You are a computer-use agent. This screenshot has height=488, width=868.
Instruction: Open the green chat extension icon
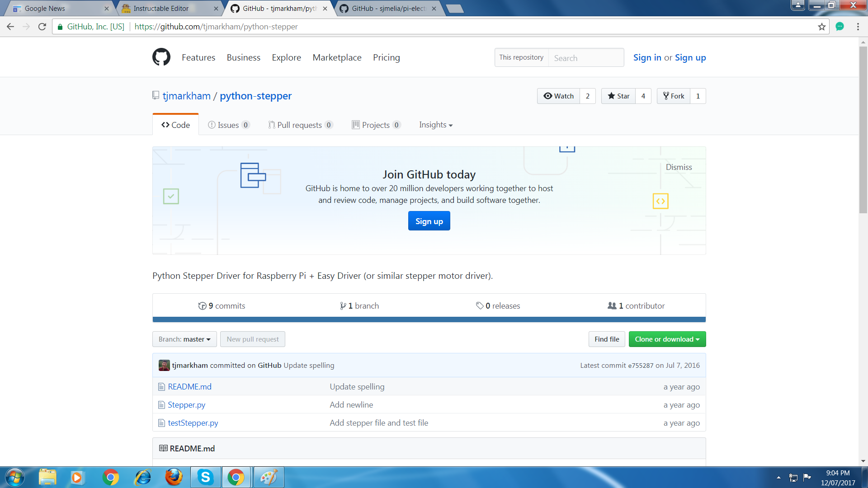(840, 27)
